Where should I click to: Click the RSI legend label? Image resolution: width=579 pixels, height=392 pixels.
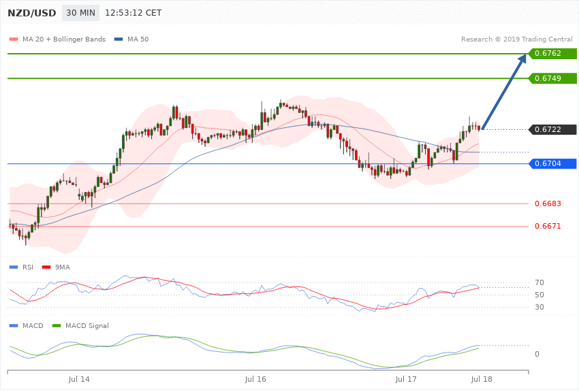tap(28, 267)
